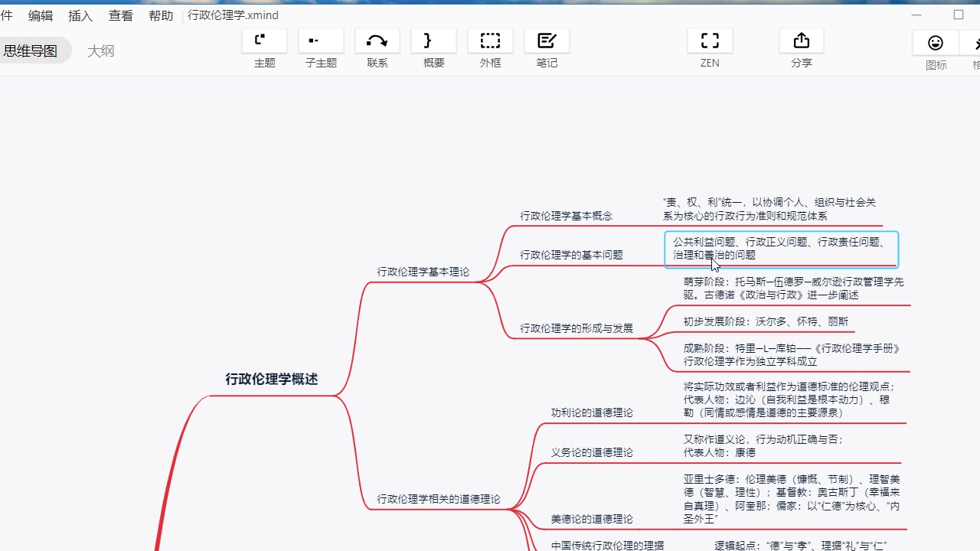Select topic 行政伦理学基本理论
Image resolution: width=980 pixels, height=551 pixels.
tap(423, 272)
